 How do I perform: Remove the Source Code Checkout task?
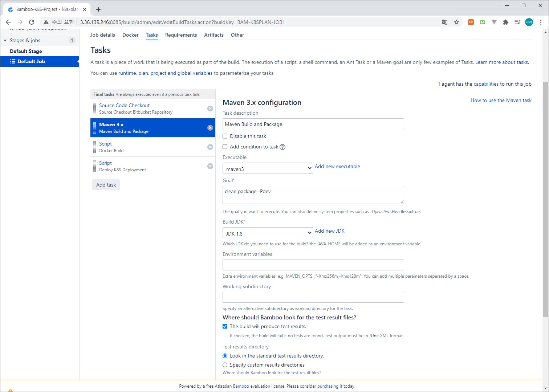tap(210, 109)
